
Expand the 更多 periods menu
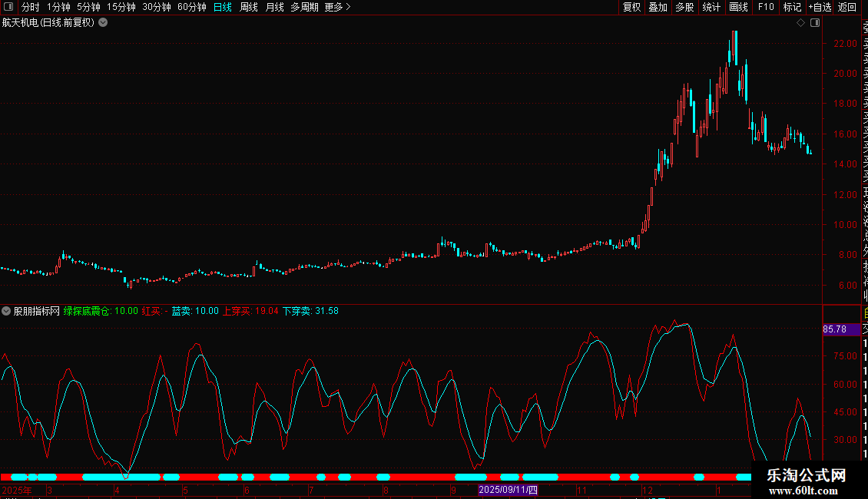tap(337, 7)
